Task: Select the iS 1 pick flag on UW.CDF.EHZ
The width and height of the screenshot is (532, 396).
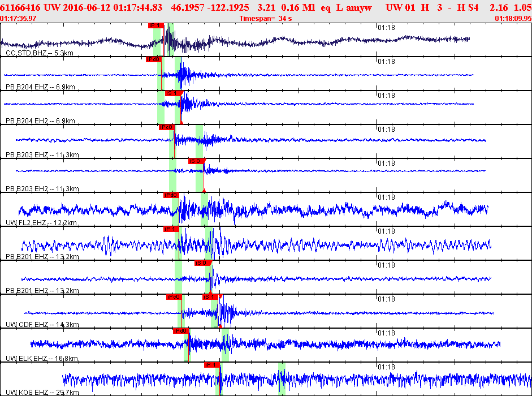Action: 210,297
